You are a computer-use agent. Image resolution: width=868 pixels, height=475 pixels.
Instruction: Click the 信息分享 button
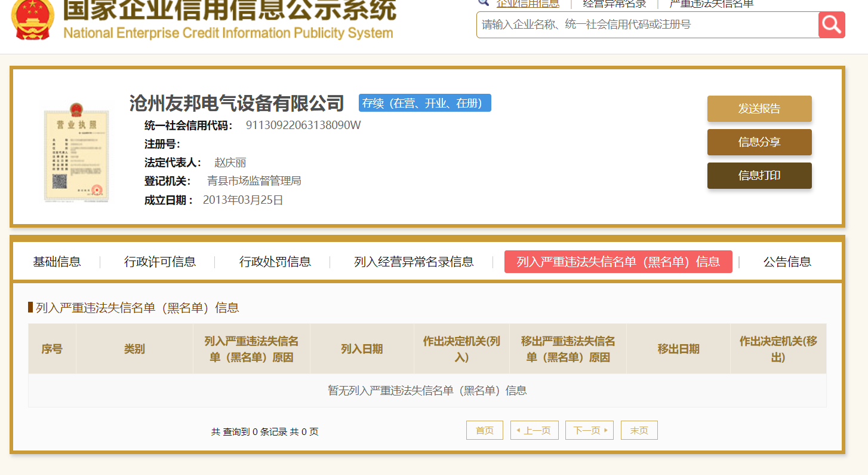(x=759, y=142)
